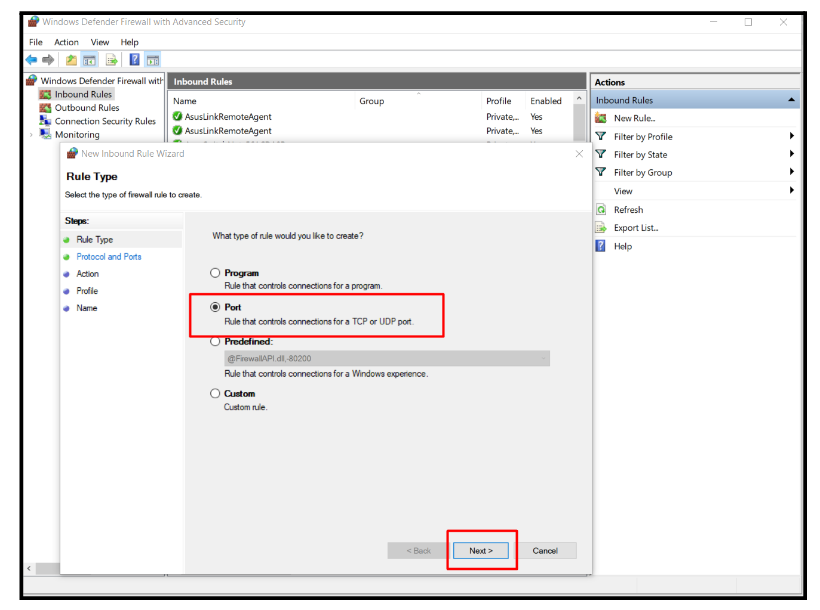Image resolution: width=820 pixels, height=610 pixels.
Task: Click New Rule... in the Actions pane
Action: 634,118
